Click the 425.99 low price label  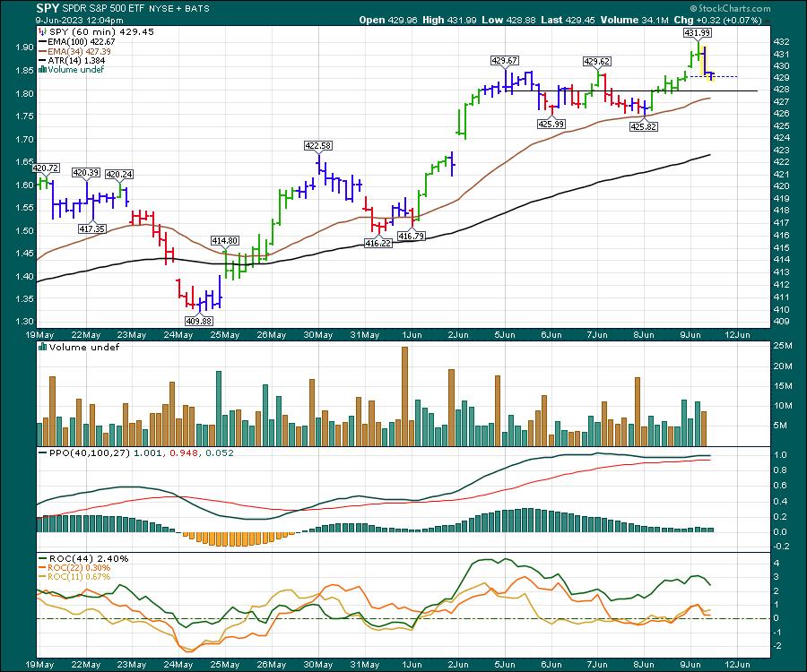pyautogui.click(x=551, y=124)
